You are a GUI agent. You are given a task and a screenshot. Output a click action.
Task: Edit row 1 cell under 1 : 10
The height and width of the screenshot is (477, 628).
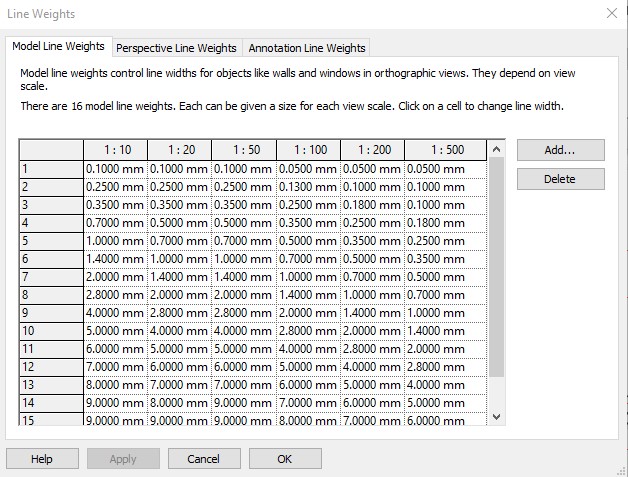[116, 169]
